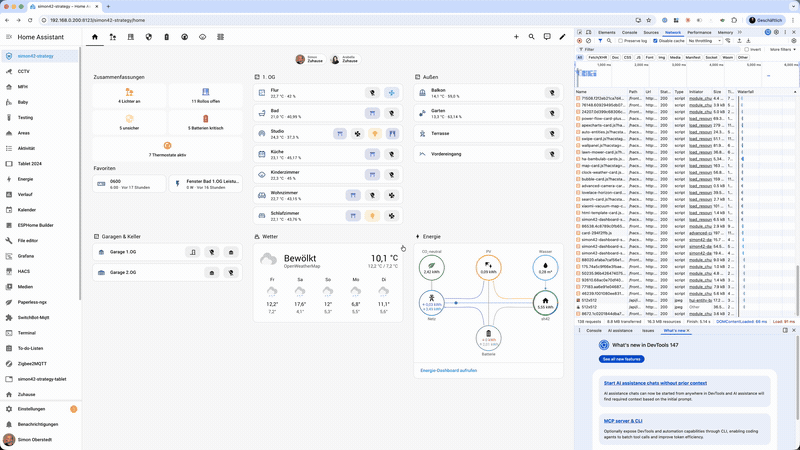Image resolution: width=800 pixels, height=450 pixels.
Task: Open the lights view tab icon
Action: (113, 37)
